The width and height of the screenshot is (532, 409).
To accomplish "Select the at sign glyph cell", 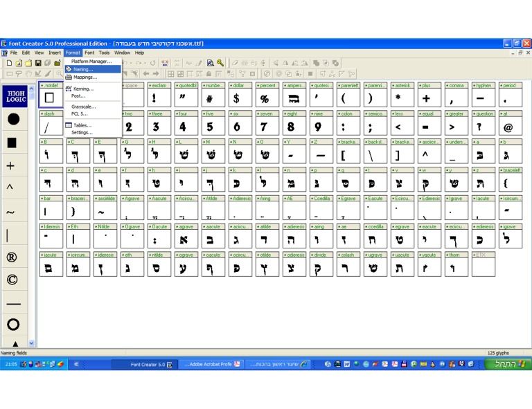I will (511, 123).
